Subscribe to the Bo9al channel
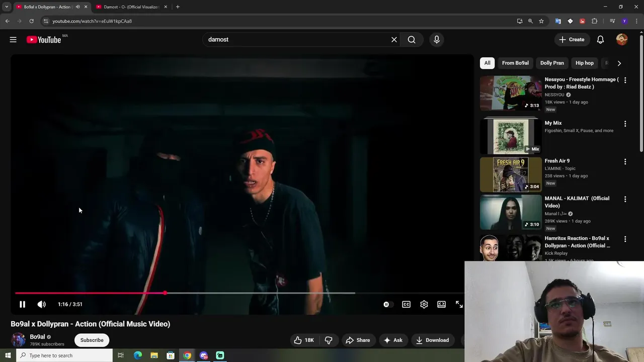Viewport: 644px width, 362px height. [x=92, y=340]
